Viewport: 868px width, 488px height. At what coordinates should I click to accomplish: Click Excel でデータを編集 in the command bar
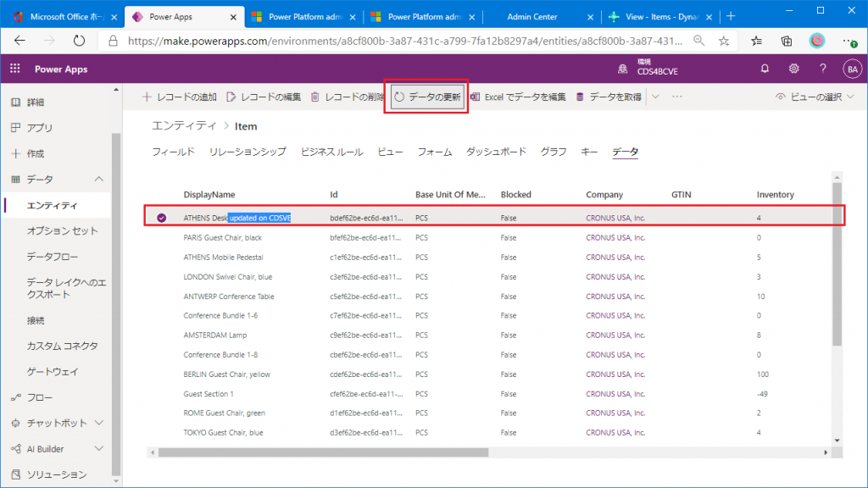[x=518, y=97]
